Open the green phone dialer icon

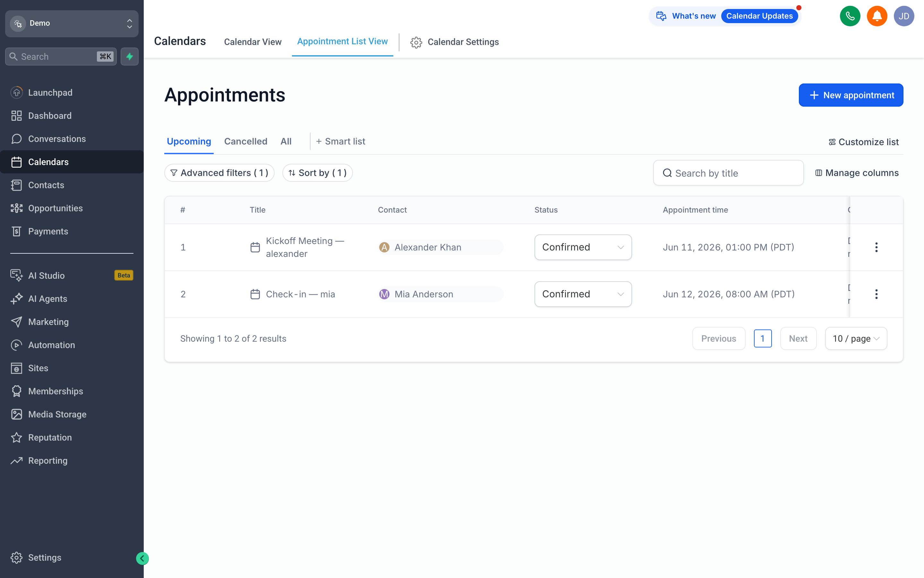point(850,16)
